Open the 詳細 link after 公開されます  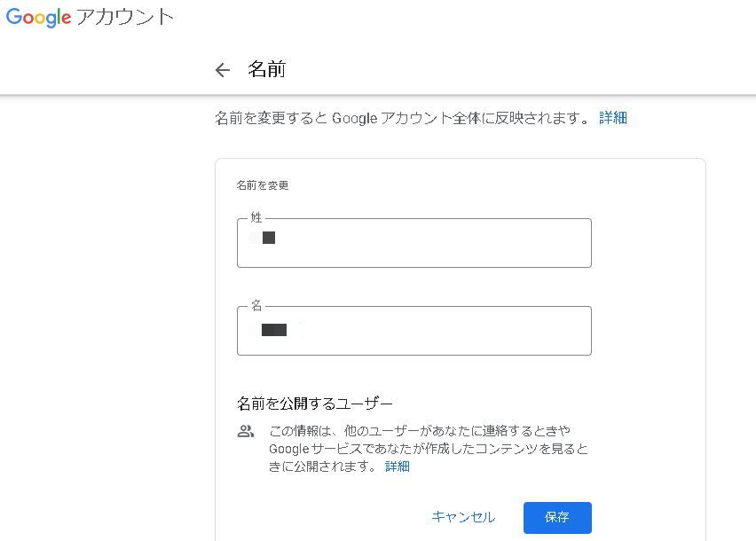tap(398, 467)
